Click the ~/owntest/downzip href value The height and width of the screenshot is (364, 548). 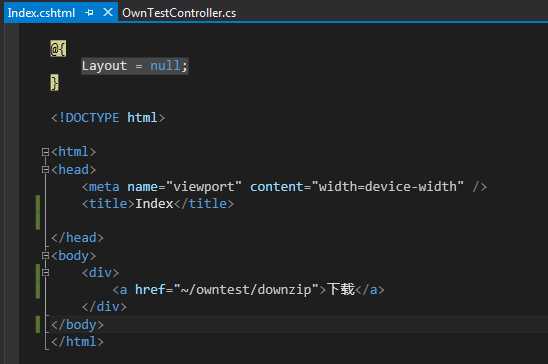246,290
